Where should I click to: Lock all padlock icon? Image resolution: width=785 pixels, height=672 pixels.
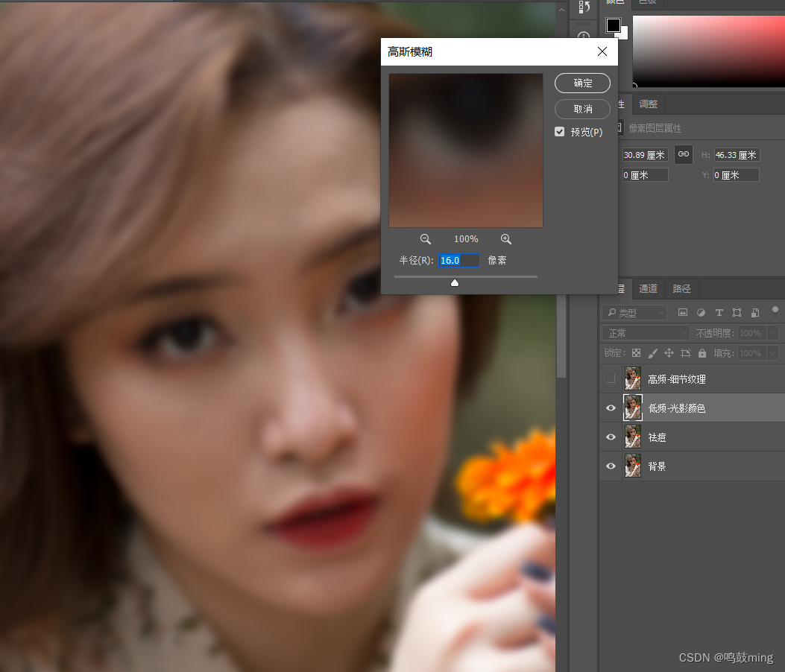click(x=702, y=352)
